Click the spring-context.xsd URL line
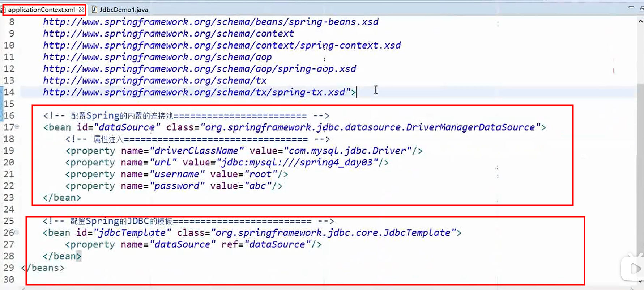The height and width of the screenshot is (290, 644). coord(222,45)
